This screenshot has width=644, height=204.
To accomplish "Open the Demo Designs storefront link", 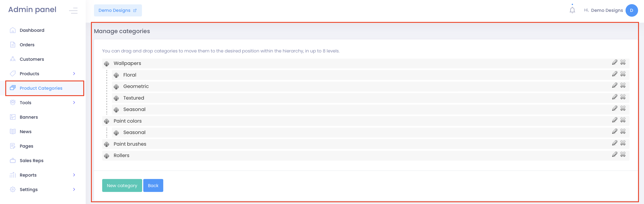I will click(118, 10).
